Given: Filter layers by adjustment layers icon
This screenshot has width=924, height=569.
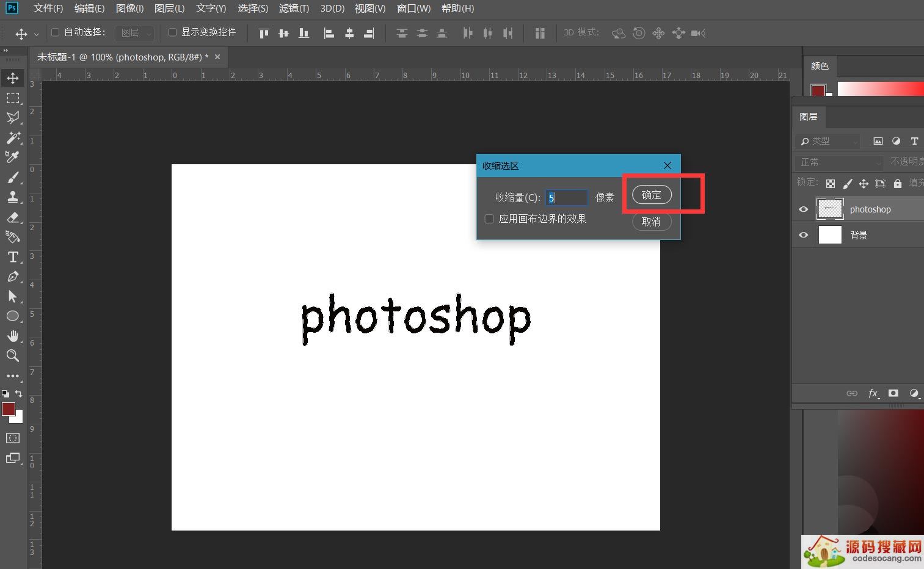Looking at the screenshot, I should [x=896, y=141].
